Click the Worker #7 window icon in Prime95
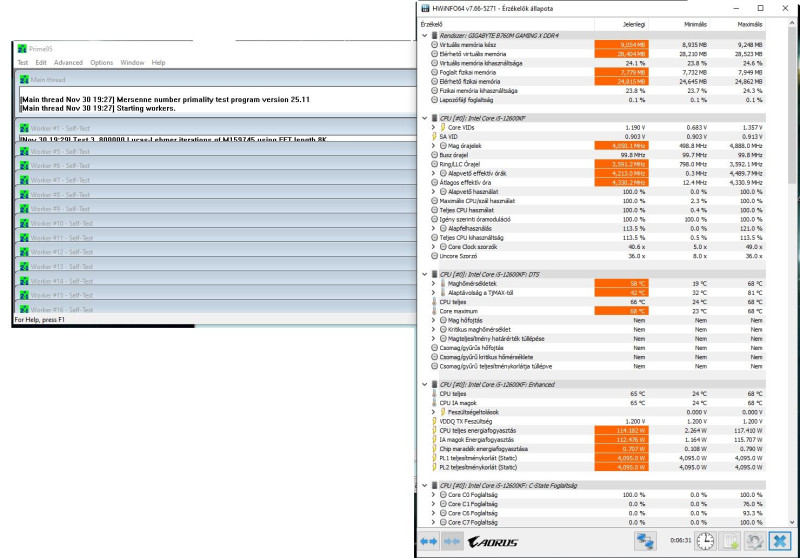This screenshot has width=800, height=558. [x=24, y=180]
